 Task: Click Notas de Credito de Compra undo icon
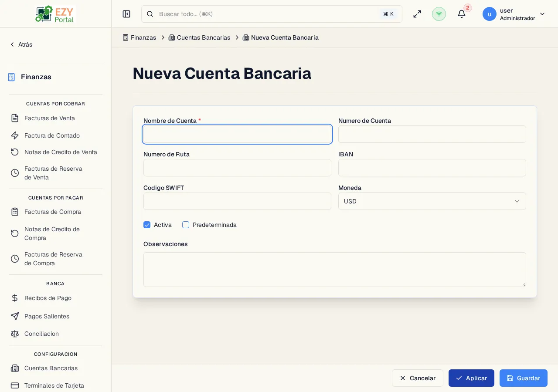click(15, 233)
